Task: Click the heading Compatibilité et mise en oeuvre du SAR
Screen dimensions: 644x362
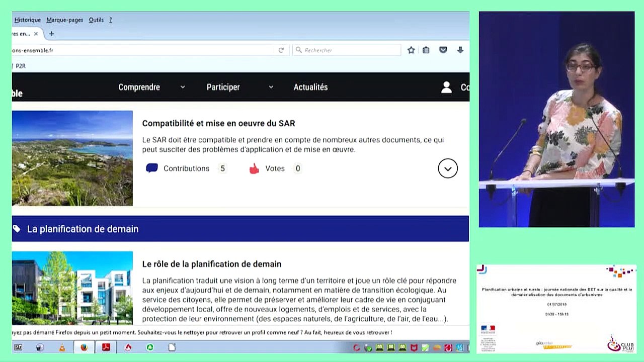Action: [218, 123]
